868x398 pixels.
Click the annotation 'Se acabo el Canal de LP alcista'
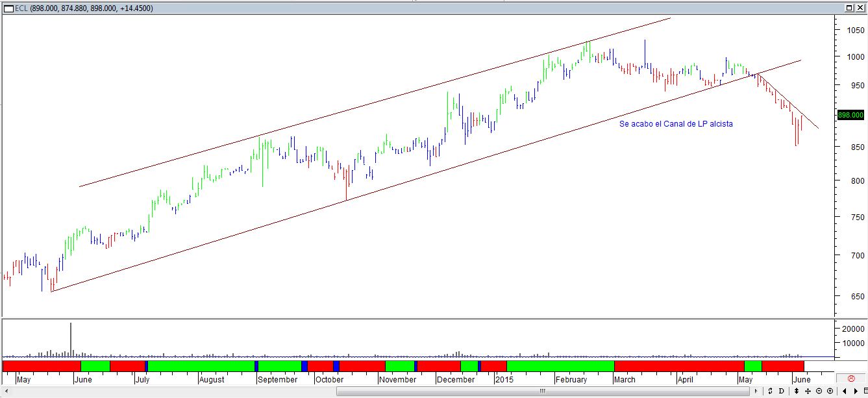click(x=676, y=123)
